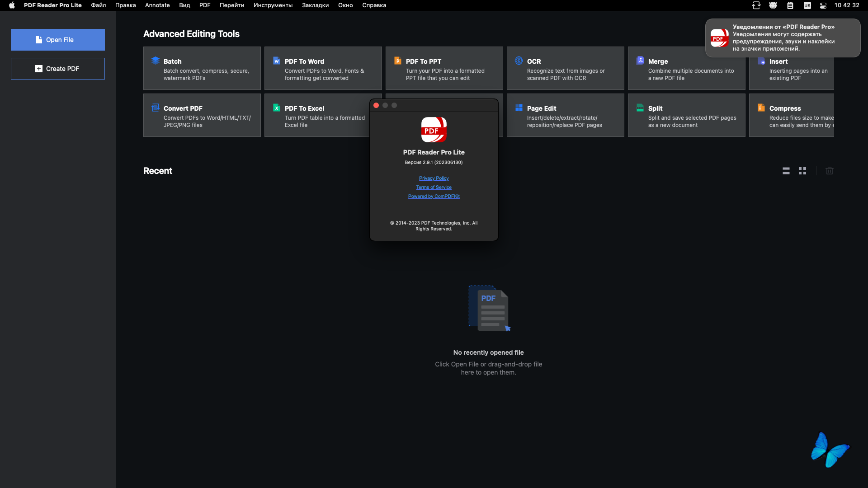This screenshot has width=868, height=488.
Task: Open the Окно menu
Action: [x=345, y=5]
